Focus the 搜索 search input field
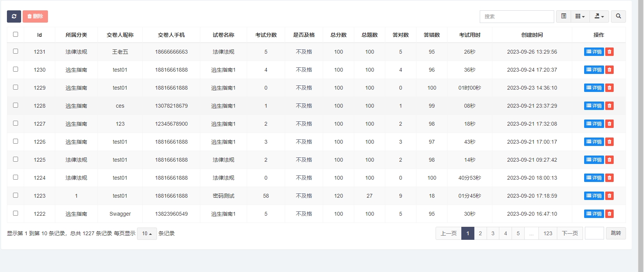Screen dimensions: 644x272 [x=517, y=16]
